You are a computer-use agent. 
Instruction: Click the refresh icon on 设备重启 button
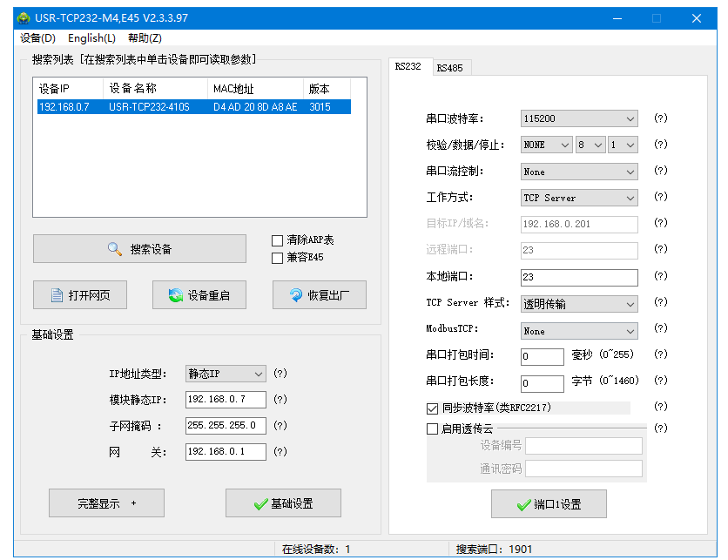175,295
